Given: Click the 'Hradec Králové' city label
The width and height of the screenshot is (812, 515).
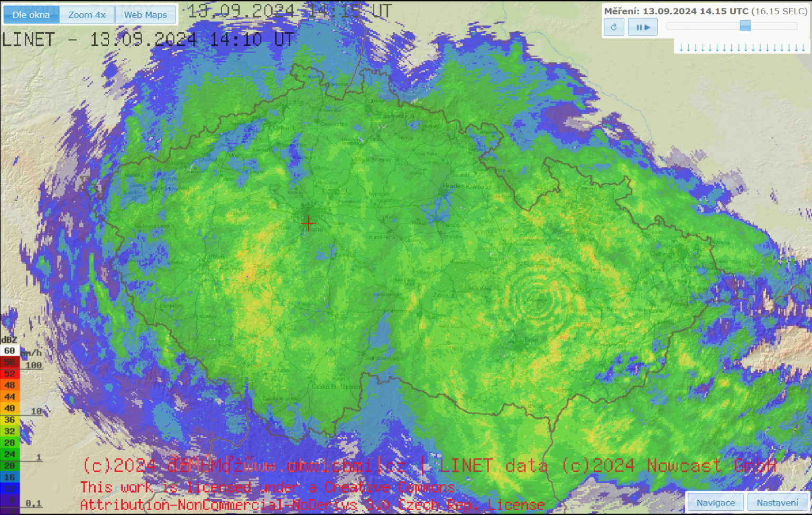Looking at the screenshot, I should point(466,186).
